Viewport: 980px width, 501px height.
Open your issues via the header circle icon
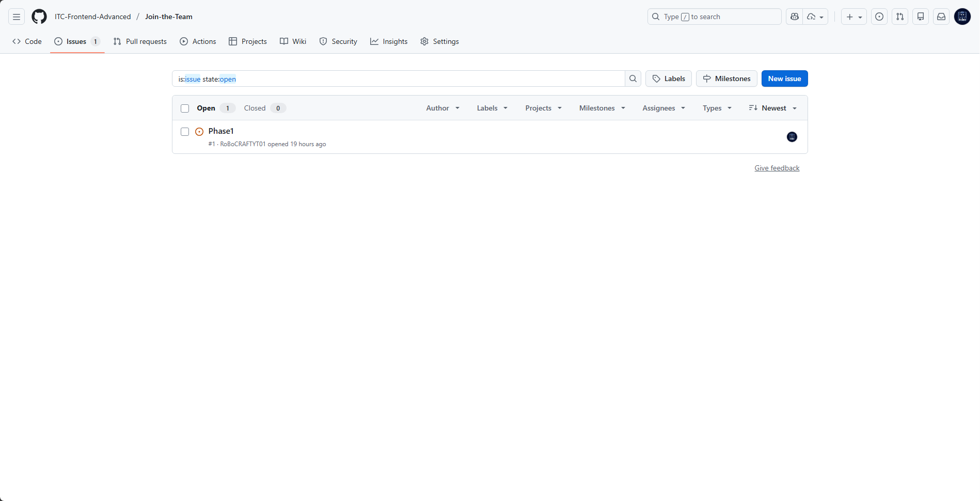click(x=879, y=16)
